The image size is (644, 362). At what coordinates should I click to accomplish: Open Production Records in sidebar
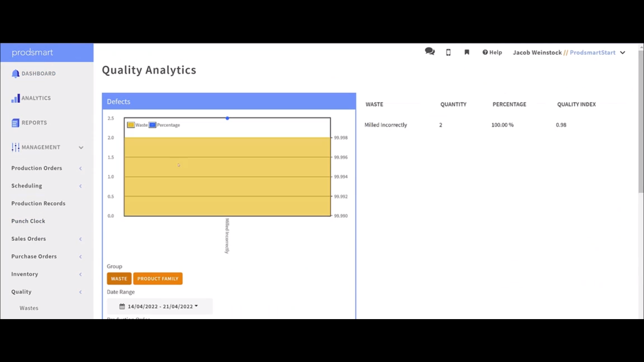pyautogui.click(x=39, y=204)
